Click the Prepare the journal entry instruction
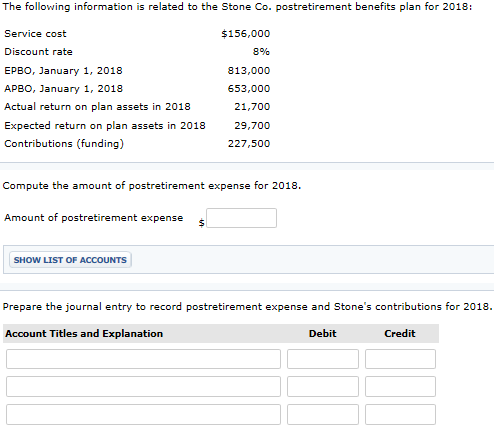The image size is (494, 434). click(x=247, y=307)
